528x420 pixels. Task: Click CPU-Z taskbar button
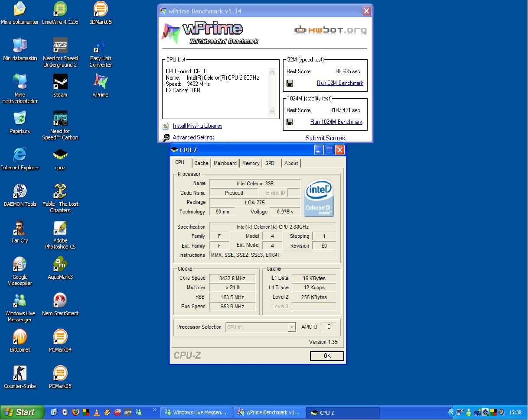[x=343, y=413]
